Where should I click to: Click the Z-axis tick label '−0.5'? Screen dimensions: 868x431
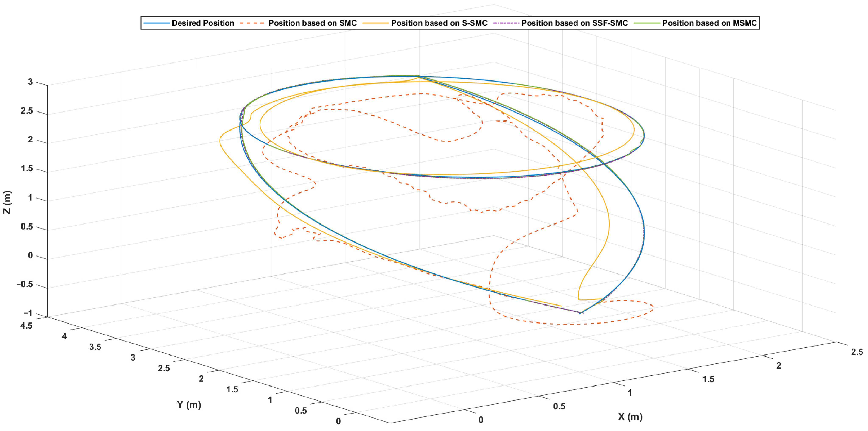coord(25,285)
